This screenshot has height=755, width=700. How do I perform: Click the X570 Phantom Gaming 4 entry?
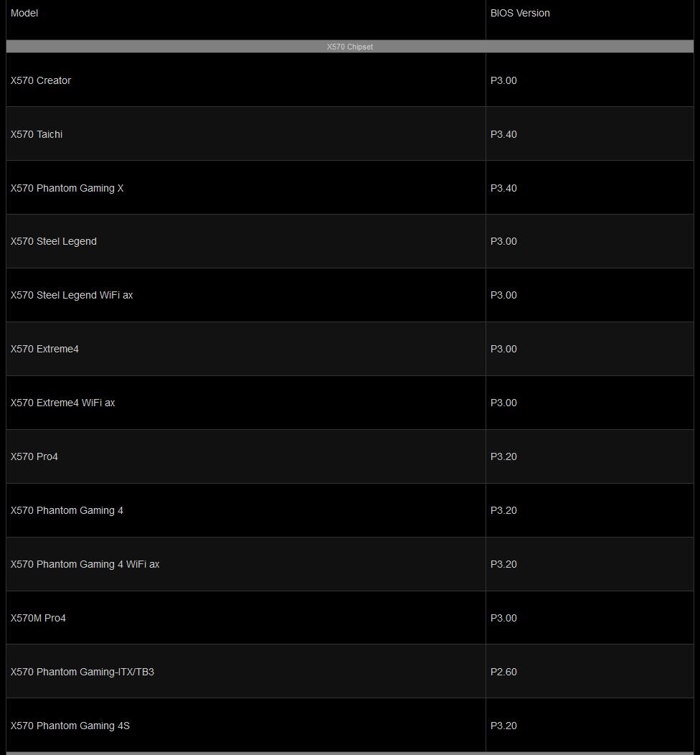67,510
